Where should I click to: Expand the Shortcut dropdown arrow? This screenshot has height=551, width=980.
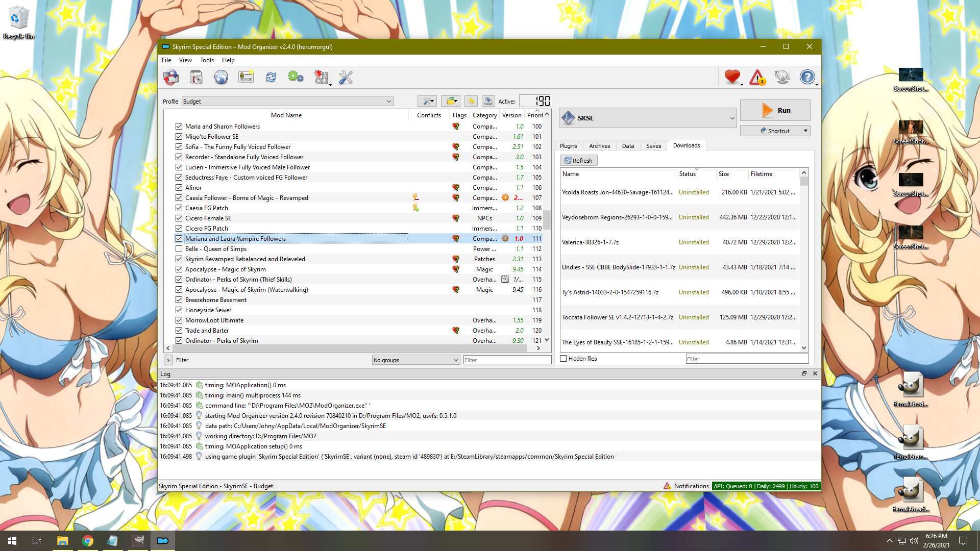pos(805,131)
